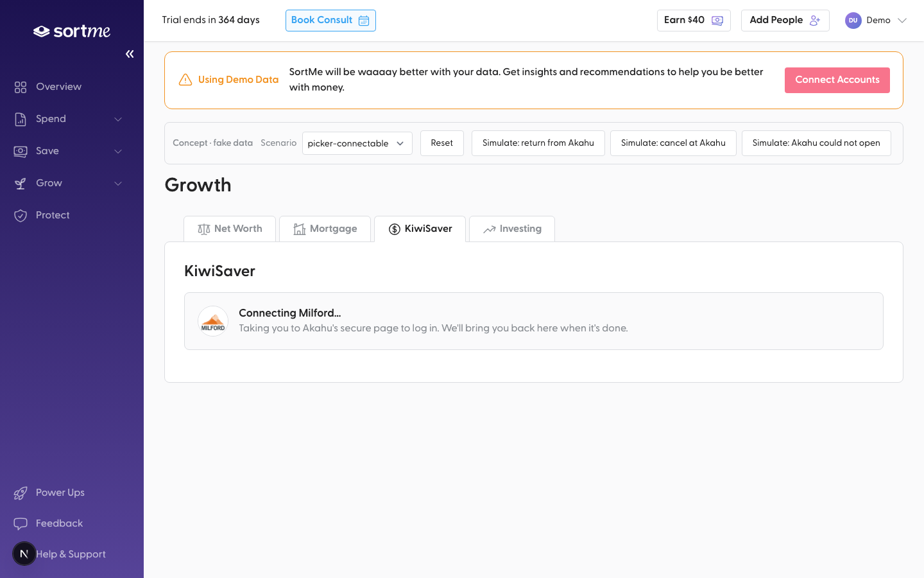Open the Overview menu item
Screen dimensions: 924x578
pyautogui.click(x=58, y=87)
